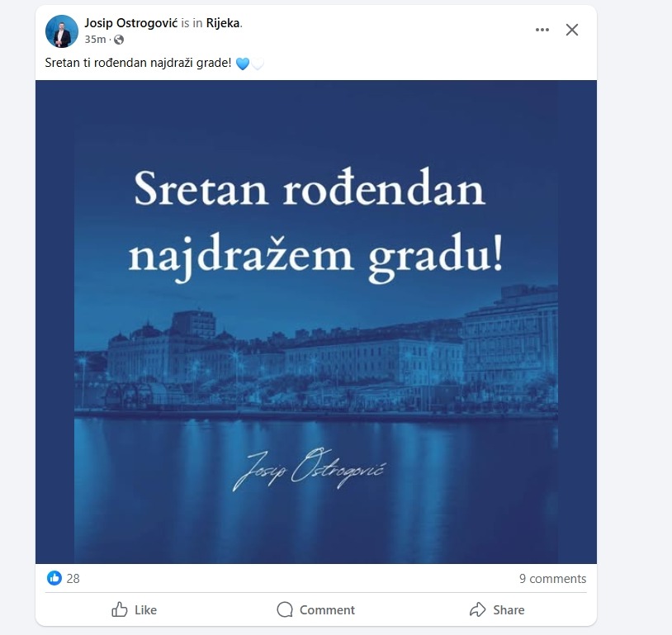Select the Comment button label

tap(327, 609)
